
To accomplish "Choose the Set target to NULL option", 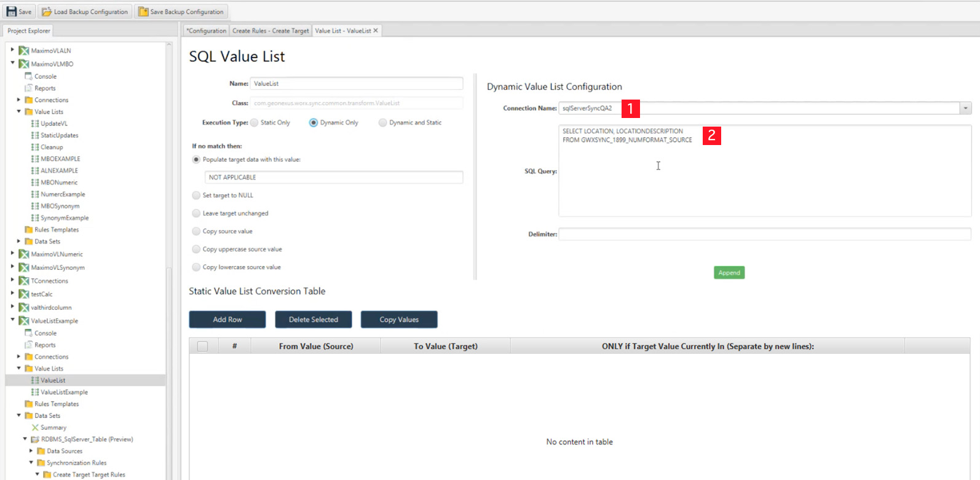I will tap(196, 195).
